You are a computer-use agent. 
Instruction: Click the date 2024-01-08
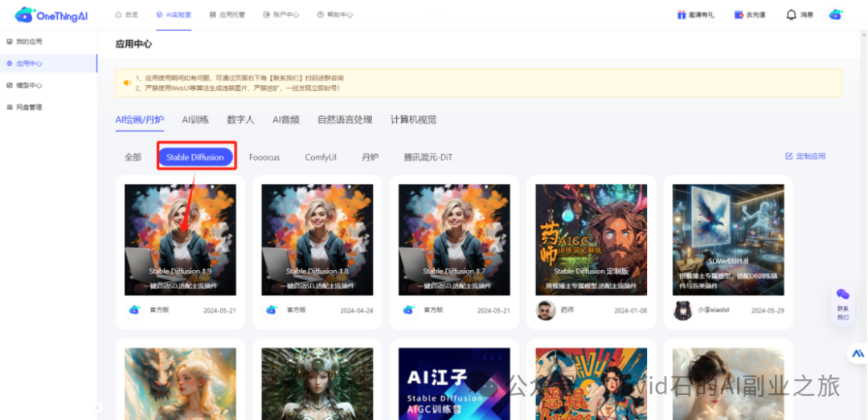pyautogui.click(x=631, y=311)
